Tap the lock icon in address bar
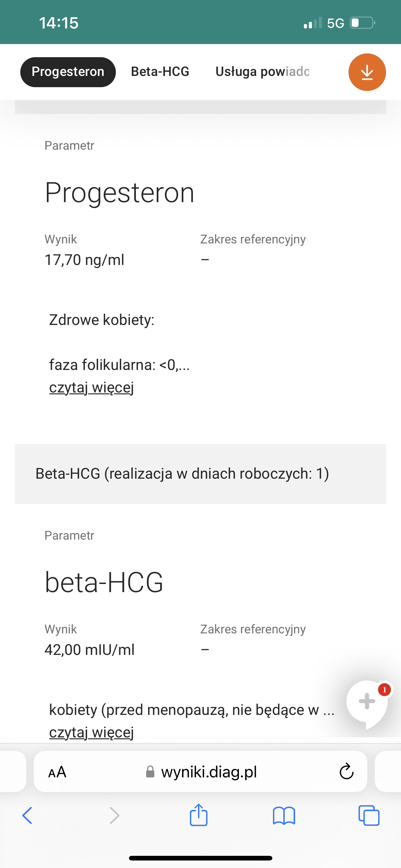Image resolution: width=401 pixels, height=868 pixels. [150, 772]
